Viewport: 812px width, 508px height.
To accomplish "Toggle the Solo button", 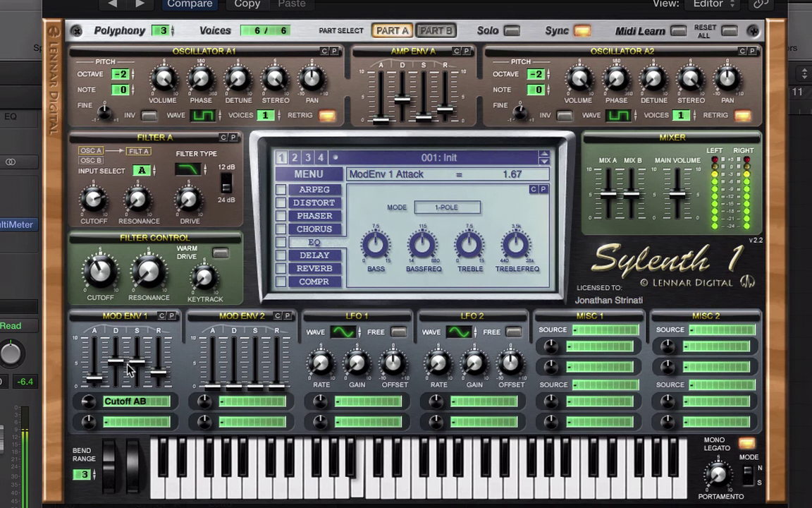I will click(x=512, y=31).
